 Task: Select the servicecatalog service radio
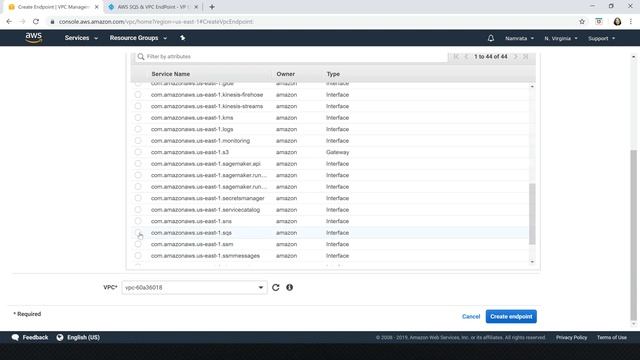point(138,209)
